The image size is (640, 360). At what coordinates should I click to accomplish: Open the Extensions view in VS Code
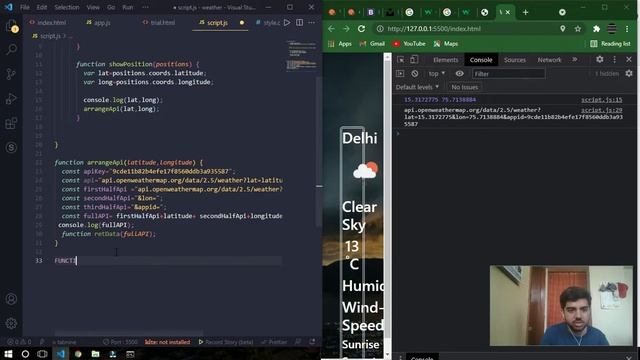click(11, 123)
